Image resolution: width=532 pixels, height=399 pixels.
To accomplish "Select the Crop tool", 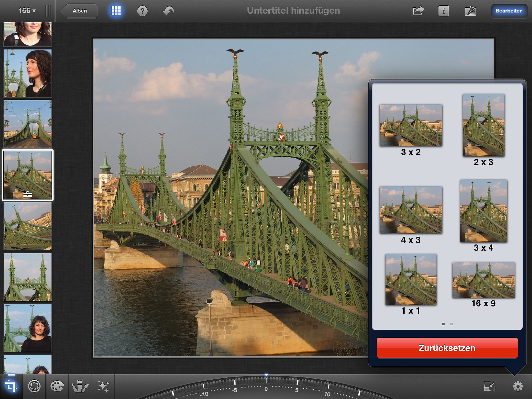I will pos(11,386).
